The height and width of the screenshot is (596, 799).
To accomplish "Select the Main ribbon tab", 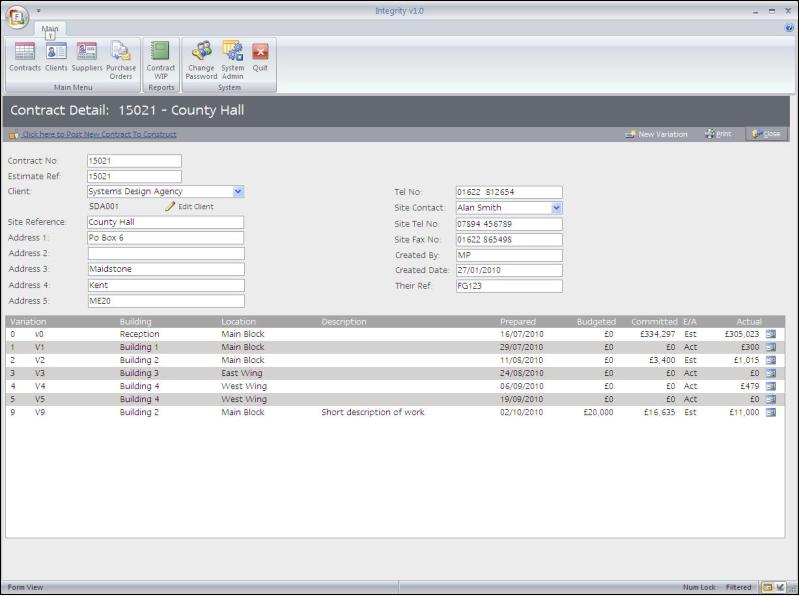I will click(x=50, y=28).
